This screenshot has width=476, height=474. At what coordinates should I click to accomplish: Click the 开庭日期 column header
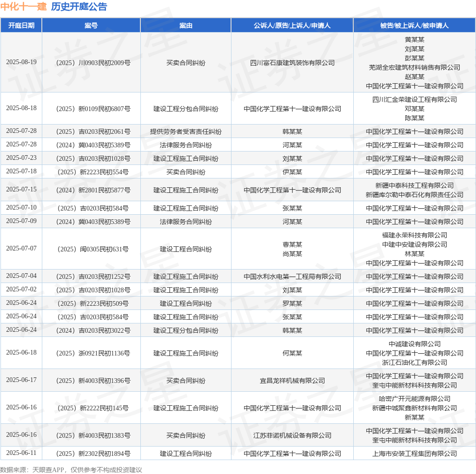21,26
